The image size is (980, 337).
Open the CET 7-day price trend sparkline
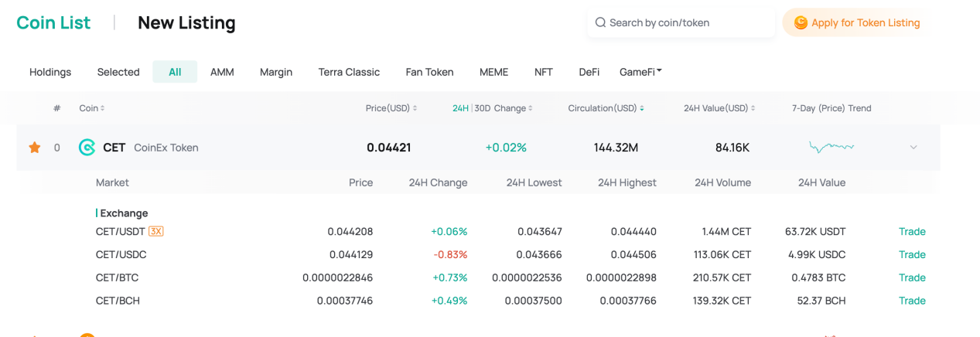click(831, 147)
